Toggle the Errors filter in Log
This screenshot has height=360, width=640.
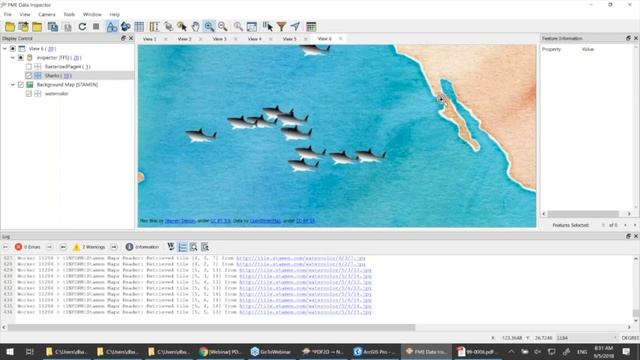[x=28, y=247]
